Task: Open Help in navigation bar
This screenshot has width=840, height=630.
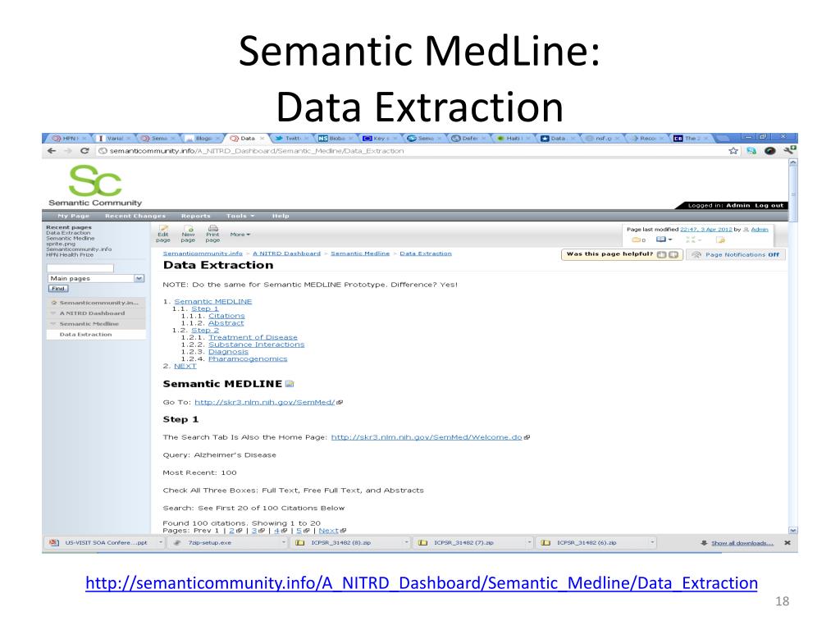Action: (281, 216)
